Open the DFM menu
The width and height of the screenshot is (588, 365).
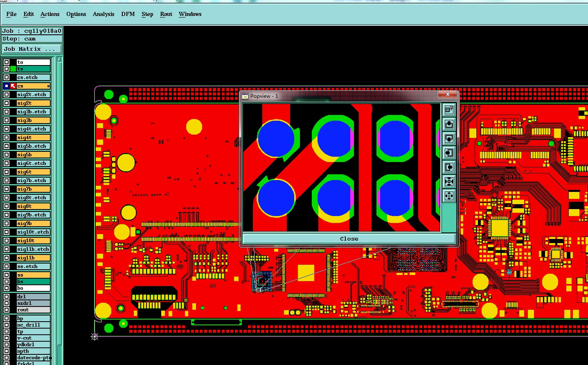pyautogui.click(x=128, y=14)
